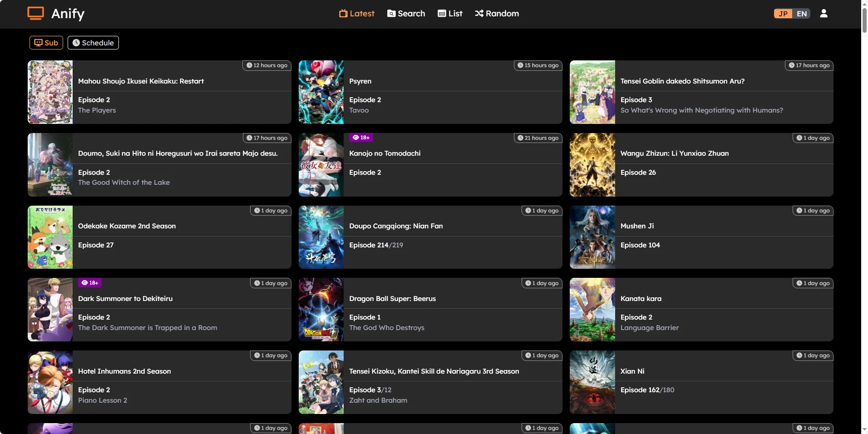Image resolution: width=868 pixels, height=434 pixels.
Task: Open Xian Ni Episode 162 entry
Action: 647,390
